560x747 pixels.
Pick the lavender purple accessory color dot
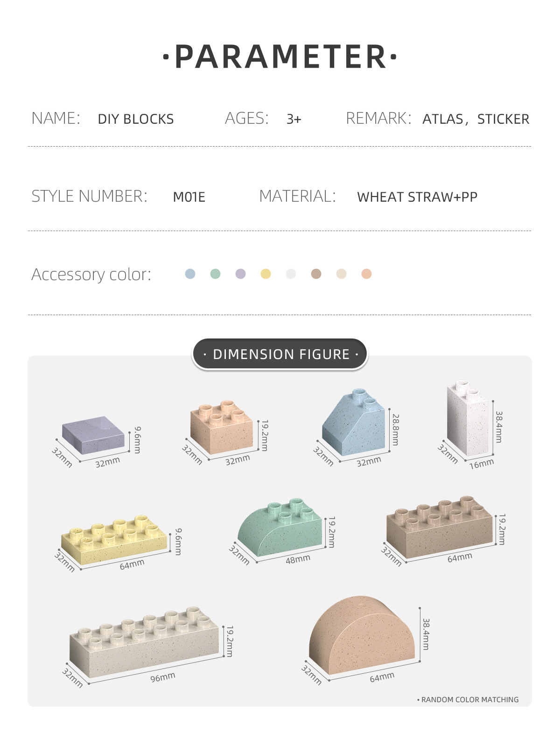point(240,274)
